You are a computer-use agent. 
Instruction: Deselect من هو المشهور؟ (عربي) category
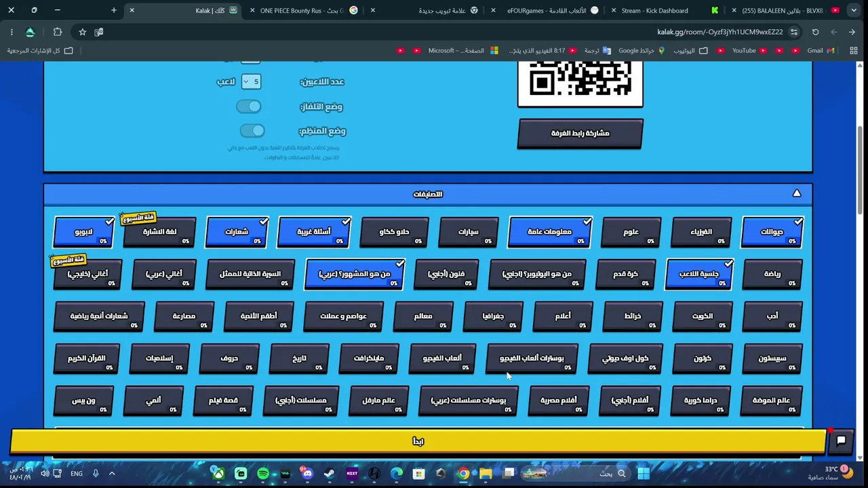[355, 274]
